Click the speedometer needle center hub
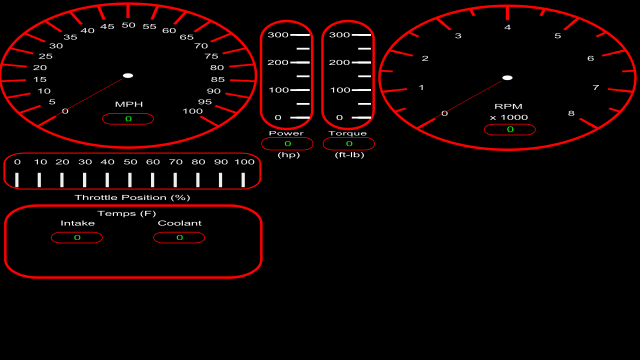Viewport: 640px width, 360px height. (128, 76)
